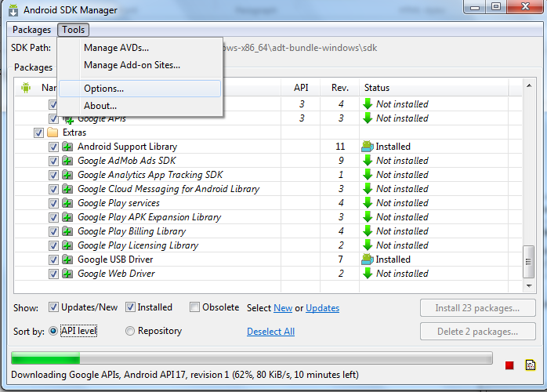Click the Android robot icon in Name header
Screen dimensions: 547x392
pos(26,87)
